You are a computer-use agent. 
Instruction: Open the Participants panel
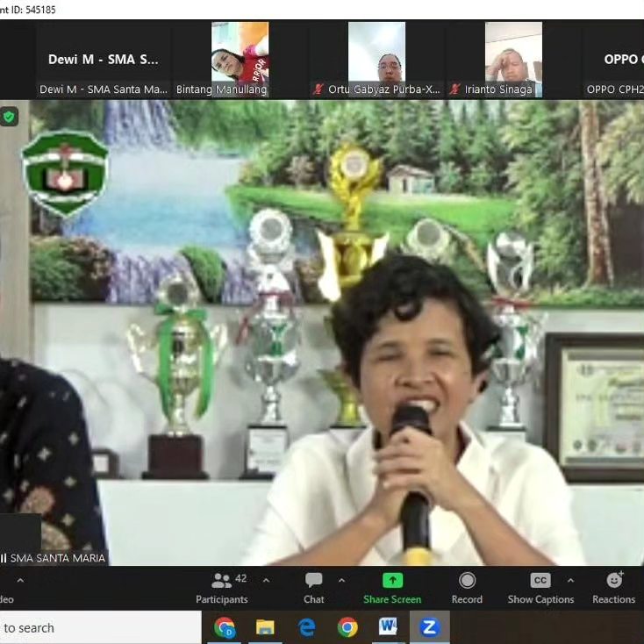click(222, 588)
